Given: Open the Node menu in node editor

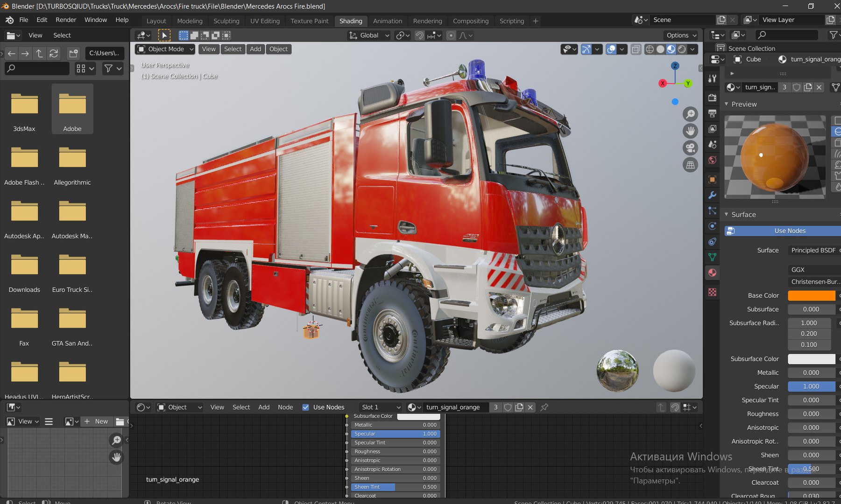Looking at the screenshot, I should click(x=285, y=407).
